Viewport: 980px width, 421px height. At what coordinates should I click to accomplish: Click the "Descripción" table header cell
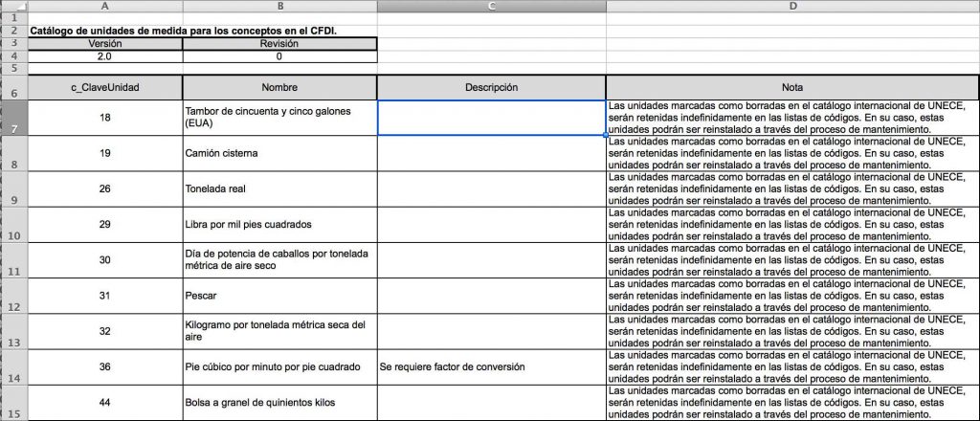(x=491, y=87)
